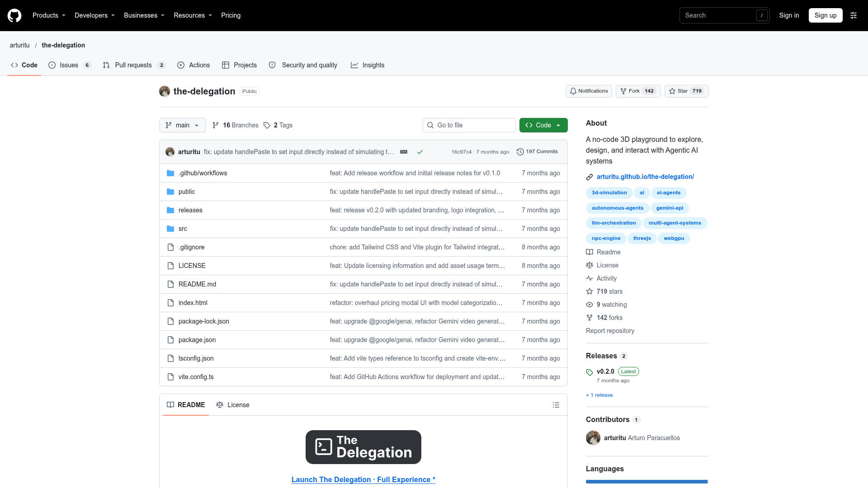This screenshot has height=488, width=868.
Task: Open appearance settings icon next to Sign up
Action: (x=854, y=15)
